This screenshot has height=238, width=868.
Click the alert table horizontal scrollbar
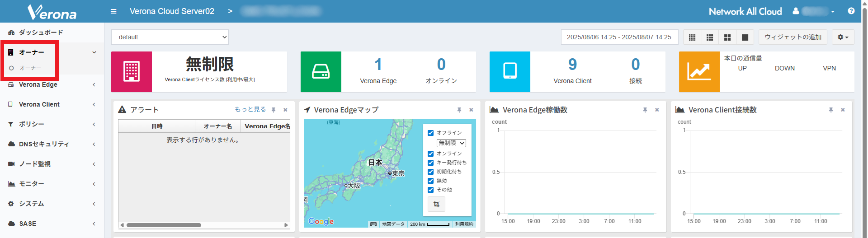click(x=164, y=225)
